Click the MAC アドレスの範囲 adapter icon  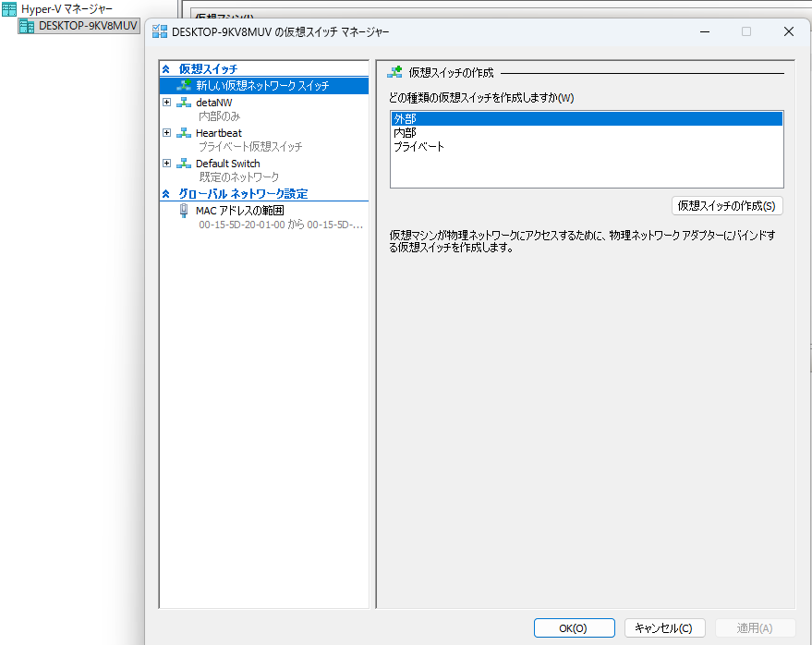coord(184,211)
